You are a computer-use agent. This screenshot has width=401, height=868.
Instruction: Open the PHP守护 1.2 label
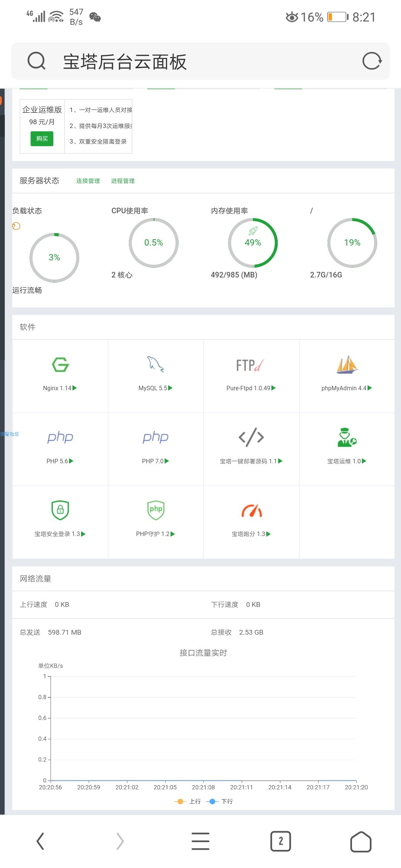point(153,534)
